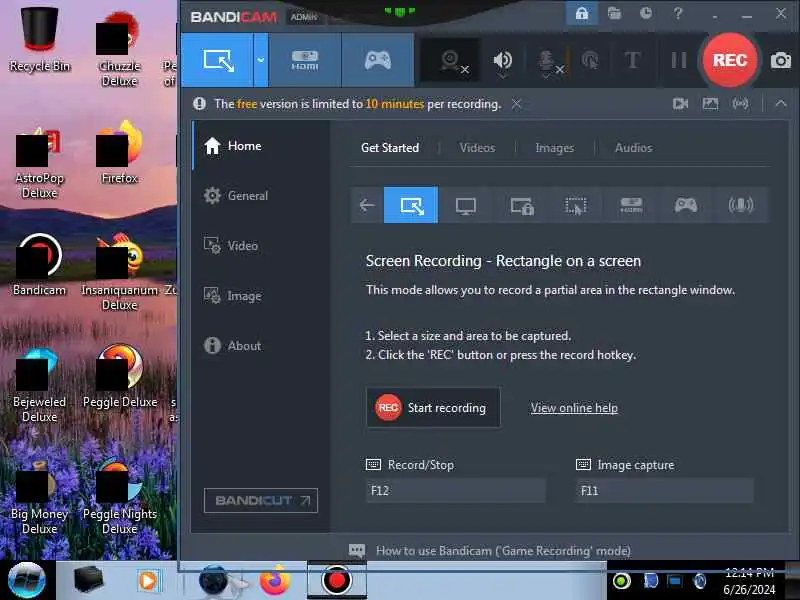Select the Bandicam desktop shortcut
The image size is (800, 600).
[x=39, y=265]
